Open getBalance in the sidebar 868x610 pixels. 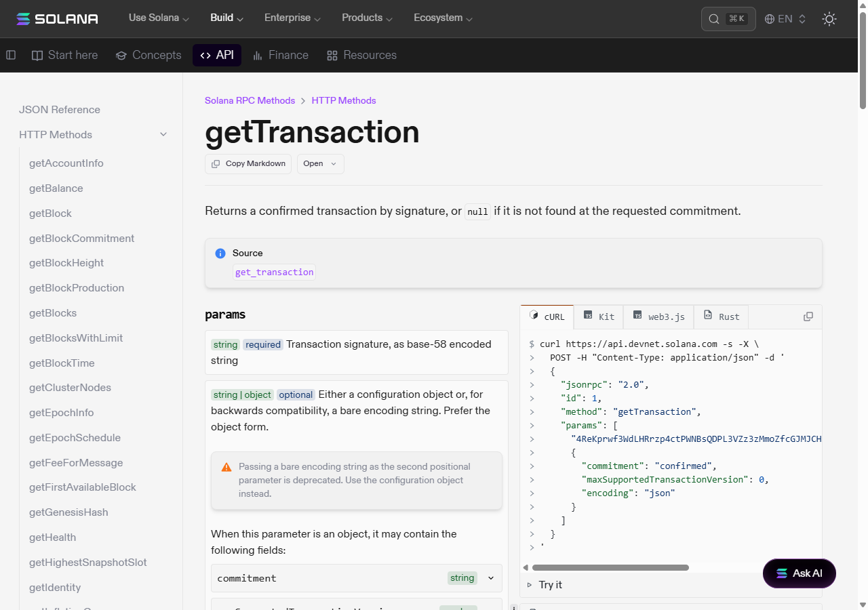coord(56,188)
